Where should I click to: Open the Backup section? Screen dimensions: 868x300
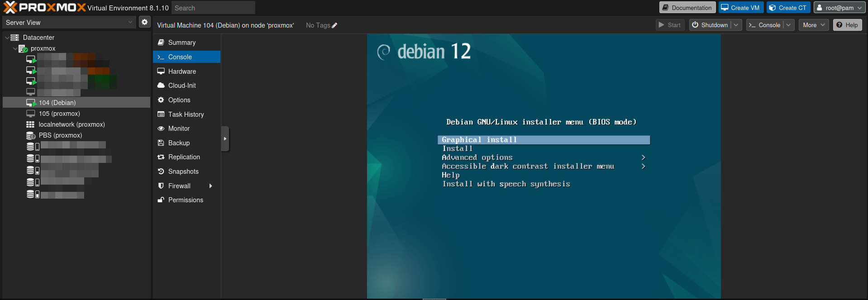pos(179,143)
